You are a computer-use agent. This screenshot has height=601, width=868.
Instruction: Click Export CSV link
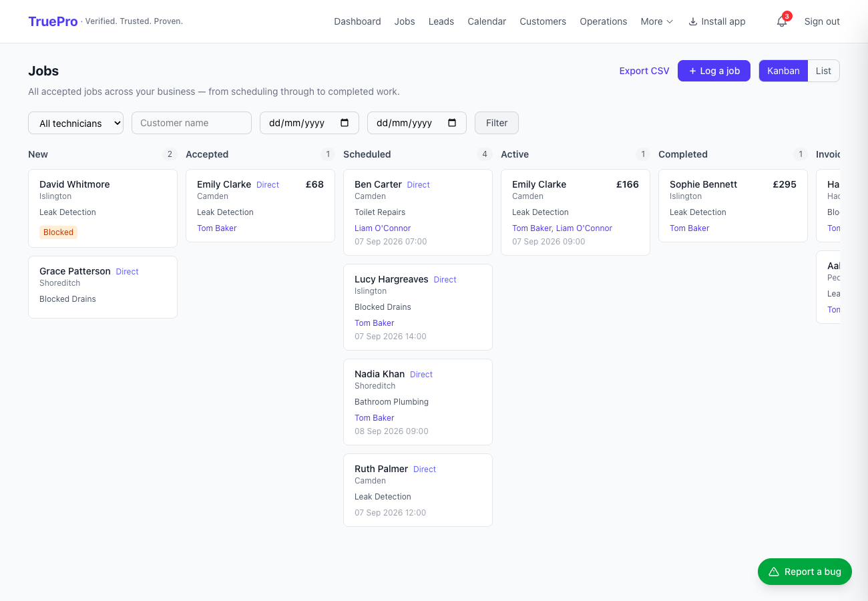[x=644, y=71]
